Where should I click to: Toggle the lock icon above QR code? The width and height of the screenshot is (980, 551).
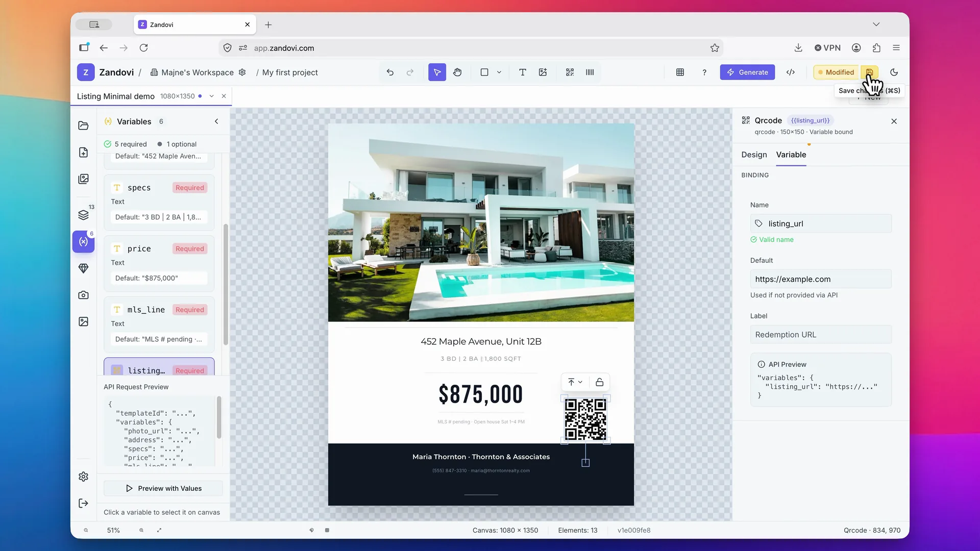pos(600,382)
